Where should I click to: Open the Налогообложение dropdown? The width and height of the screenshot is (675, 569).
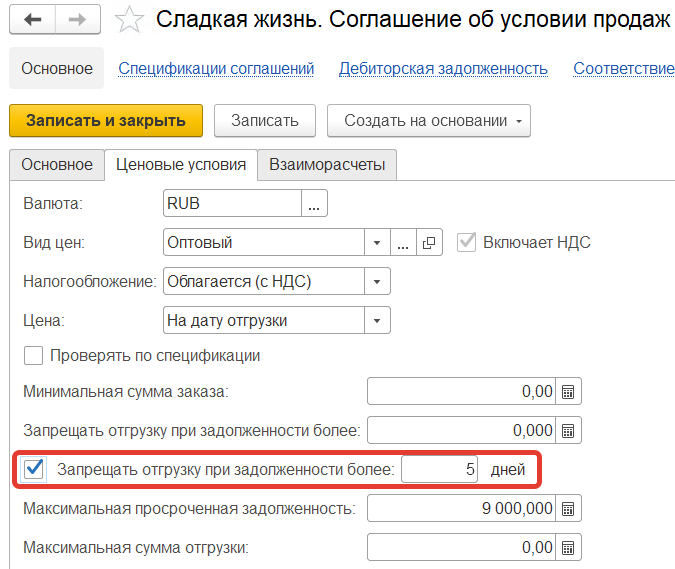pos(377,282)
